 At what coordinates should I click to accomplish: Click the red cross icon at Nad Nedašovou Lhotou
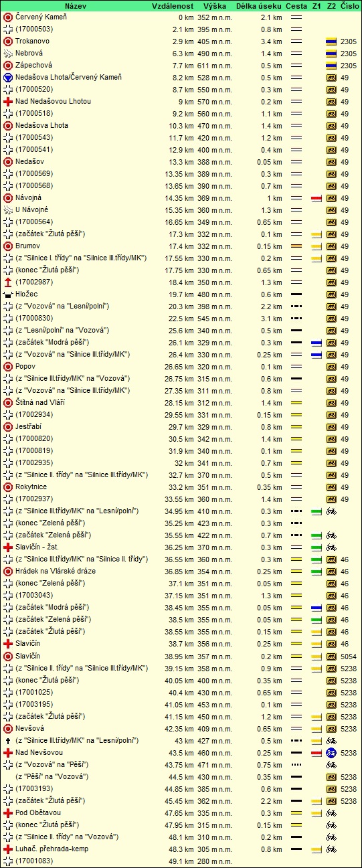coord(8,102)
